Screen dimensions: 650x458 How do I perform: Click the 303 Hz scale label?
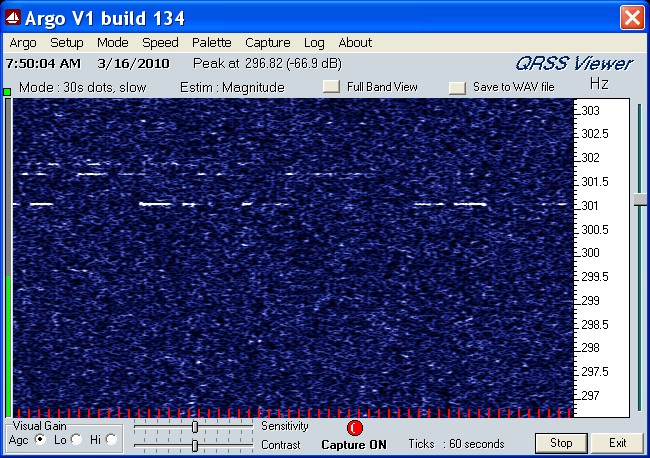point(590,111)
